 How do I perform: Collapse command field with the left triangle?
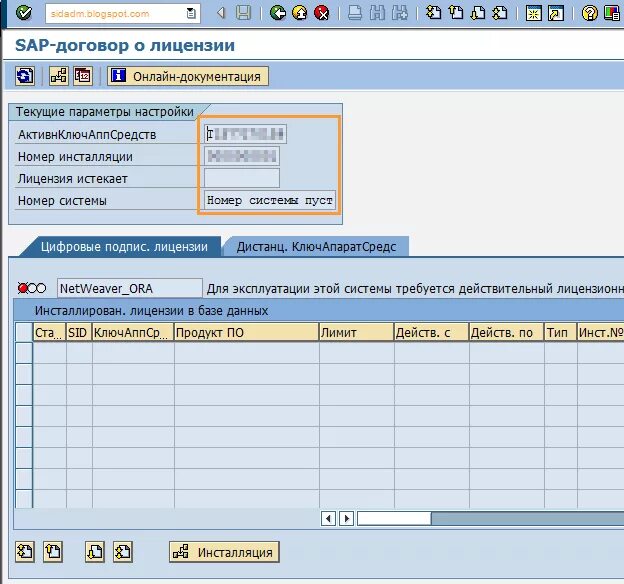point(221,13)
